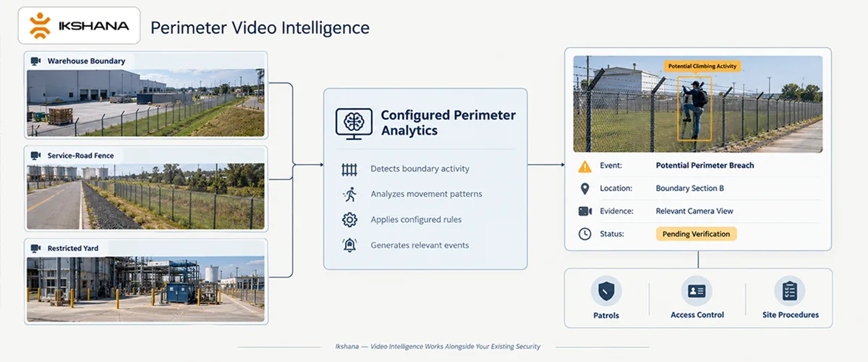Click 'Applies configured rules' text
This screenshot has height=362, width=868.
pos(416,219)
